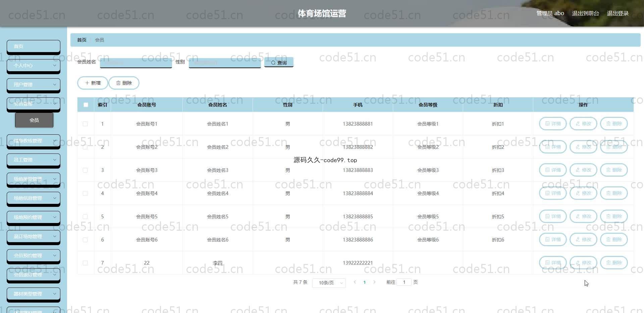Check the box for row 5
Image resolution: width=644 pixels, height=313 pixels.
tap(85, 217)
